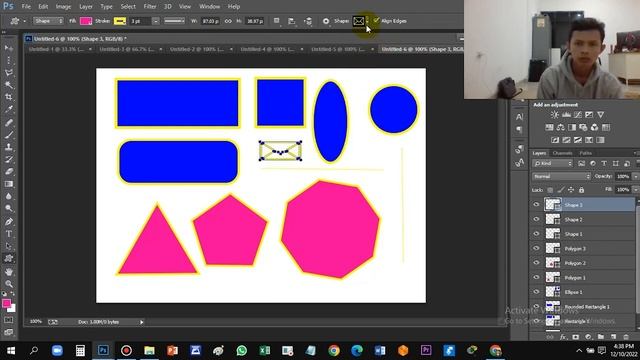
Task: Open the layer filter Kind dropdown
Action: [x=552, y=164]
